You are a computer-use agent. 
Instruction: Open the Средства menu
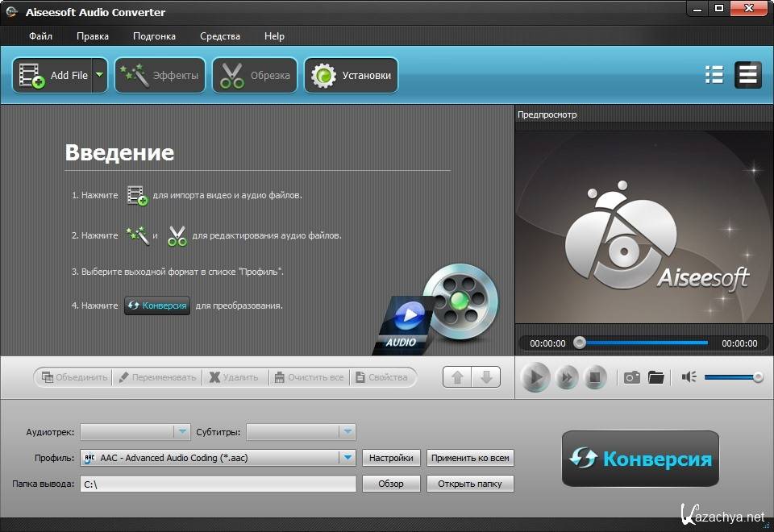tap(220, 36)
